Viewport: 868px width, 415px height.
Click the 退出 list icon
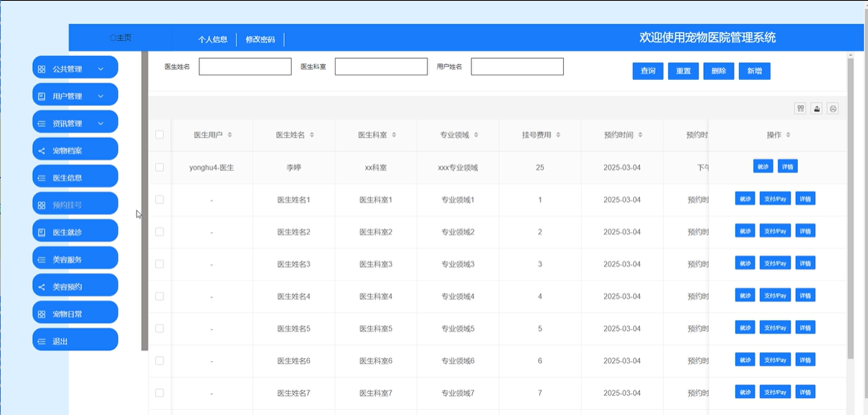(42, 342)
